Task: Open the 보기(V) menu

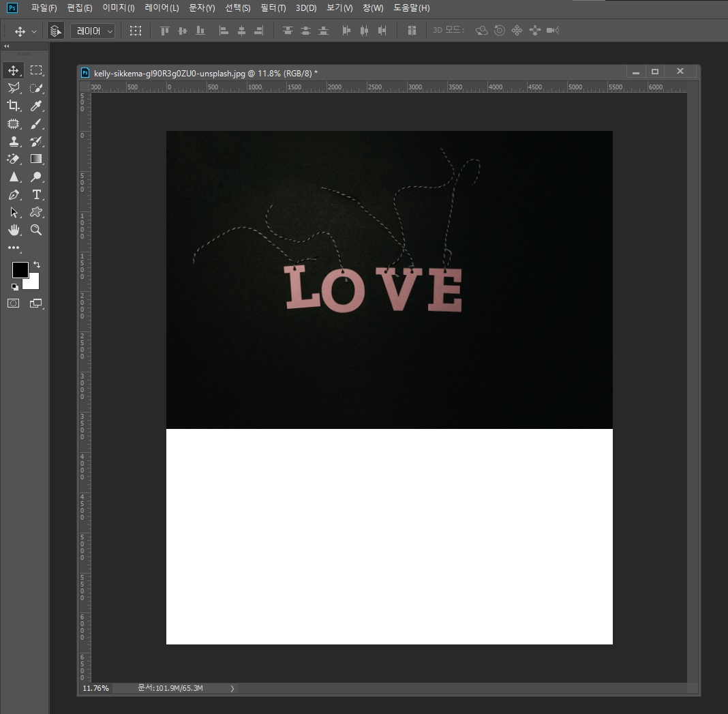Action: [x=339, y=8]
